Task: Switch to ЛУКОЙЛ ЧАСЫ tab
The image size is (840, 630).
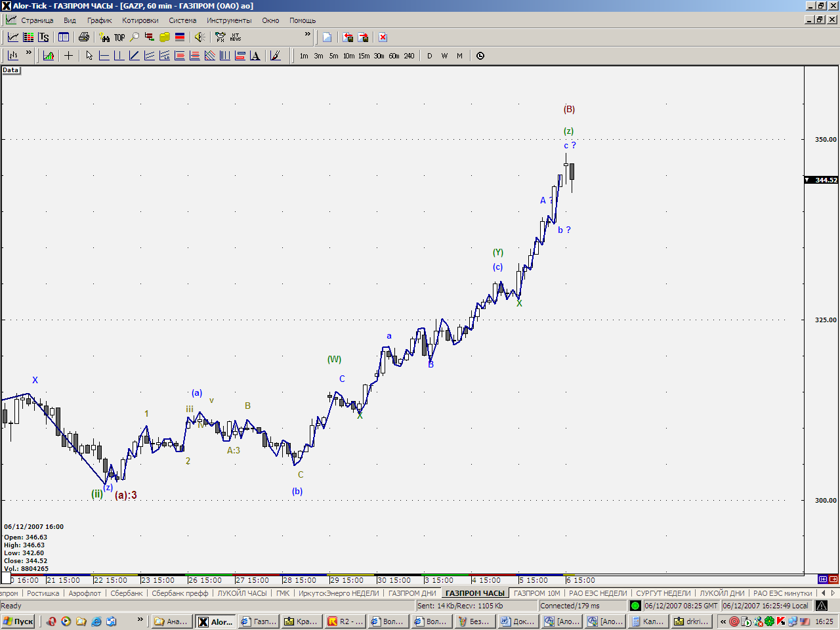Action: pyautogui.click(x=242, y=593)
